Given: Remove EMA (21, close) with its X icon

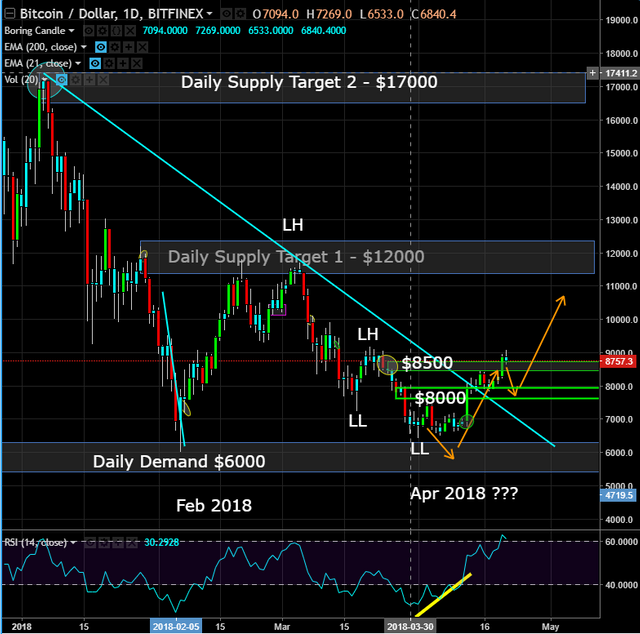Looking at the screenshot, I should pyautogui.click(x=137, y=63).
